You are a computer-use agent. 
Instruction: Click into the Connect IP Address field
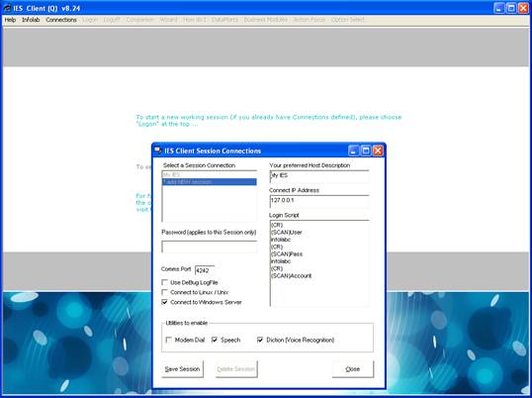click(319, 201)
